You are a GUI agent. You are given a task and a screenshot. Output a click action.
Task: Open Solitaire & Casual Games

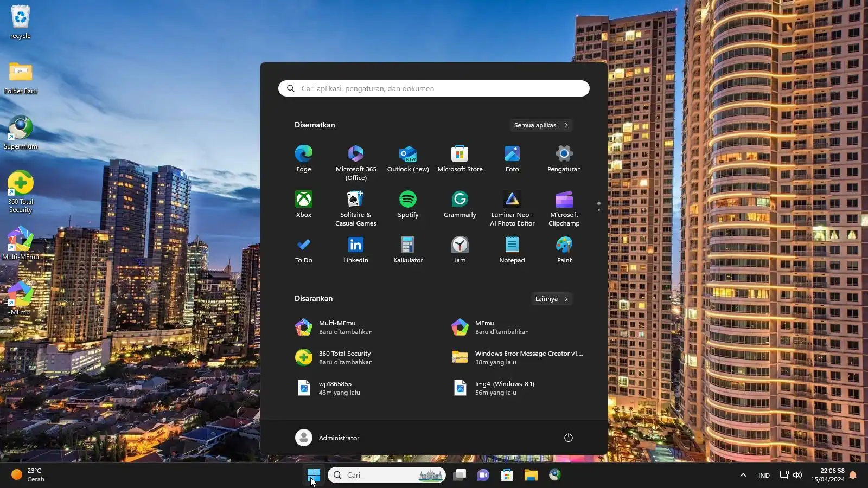coord(356,208)
